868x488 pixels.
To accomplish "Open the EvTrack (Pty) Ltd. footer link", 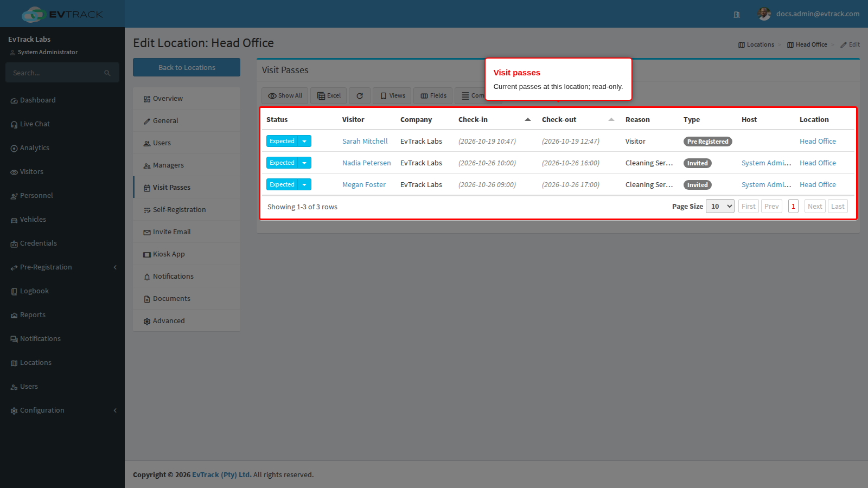I will click(x=222, y=474).
